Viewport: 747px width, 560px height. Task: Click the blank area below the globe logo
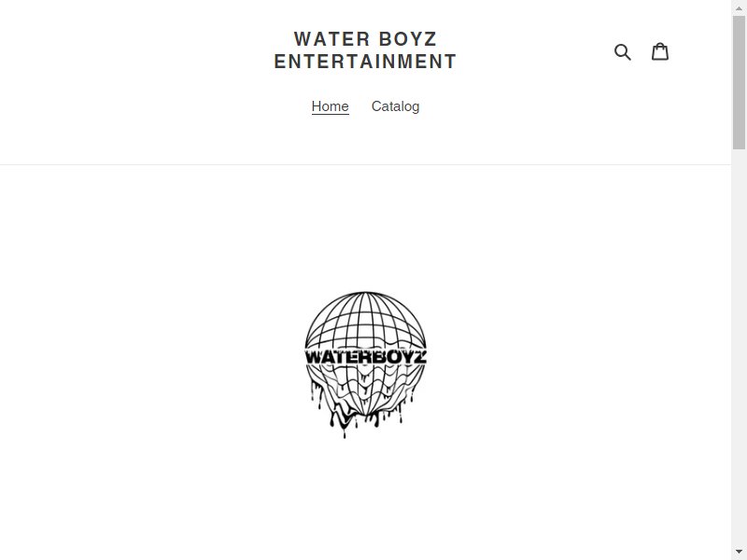[x=365, y=500]
